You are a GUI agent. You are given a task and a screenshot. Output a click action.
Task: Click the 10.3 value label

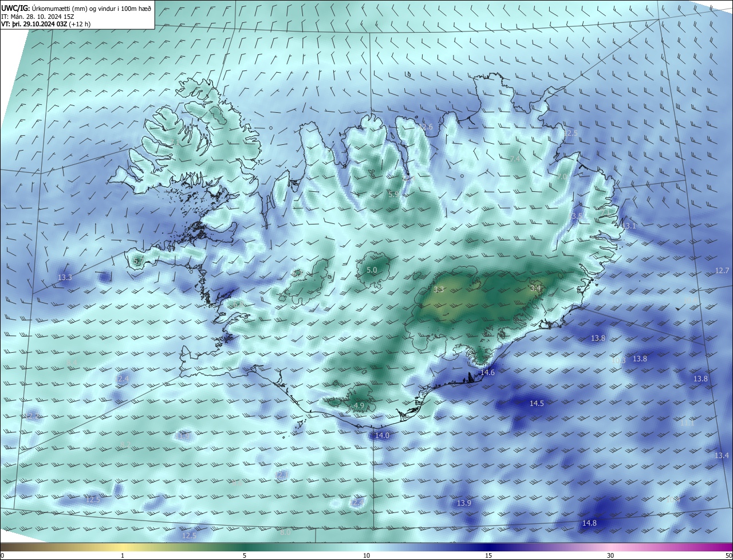click(619, 360)
